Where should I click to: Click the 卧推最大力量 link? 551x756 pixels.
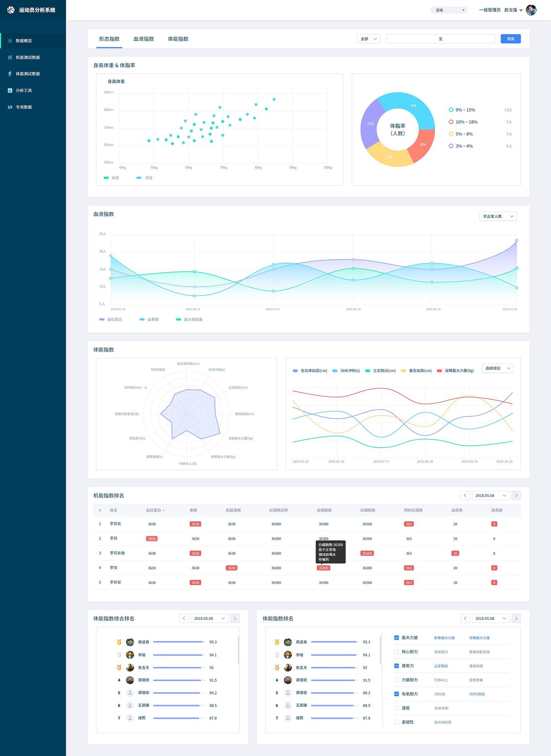[x=444, y=638]
